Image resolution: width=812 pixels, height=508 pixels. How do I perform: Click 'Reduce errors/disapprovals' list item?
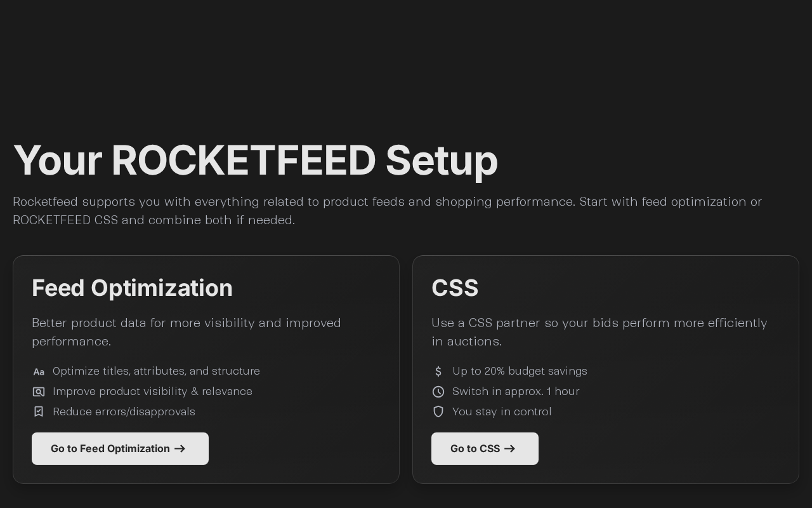(x=124, y=411)
